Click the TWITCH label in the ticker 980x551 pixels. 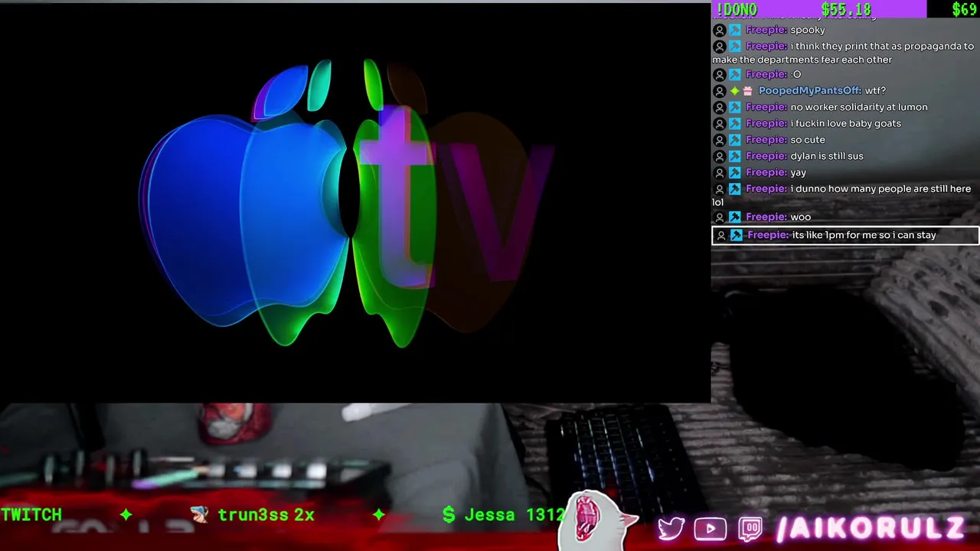(31, 515)
